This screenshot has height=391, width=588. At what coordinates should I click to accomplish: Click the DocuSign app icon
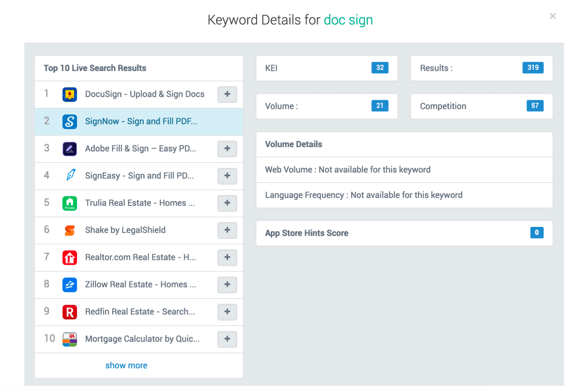coord(70,94)
